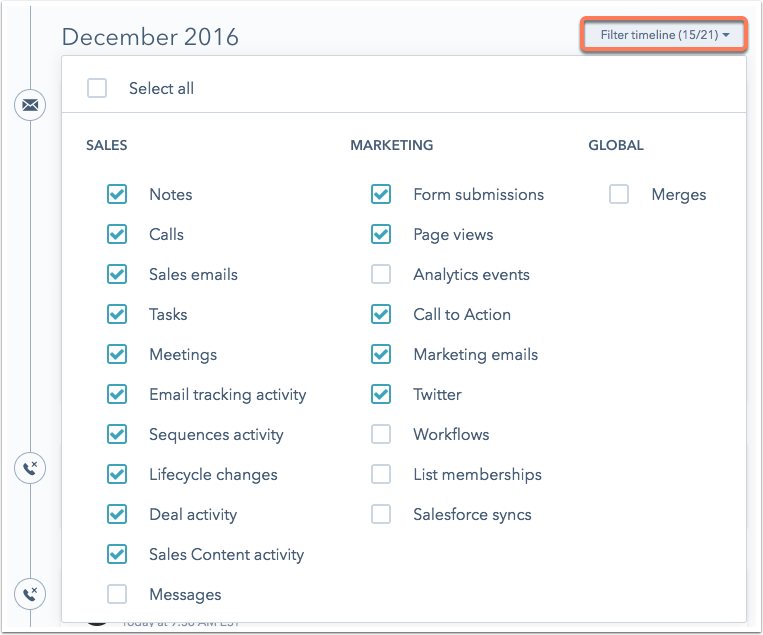The height and width of the screenshot is (635, 763).
Task: Check the Select all checkbox
Action: (97, 88)
